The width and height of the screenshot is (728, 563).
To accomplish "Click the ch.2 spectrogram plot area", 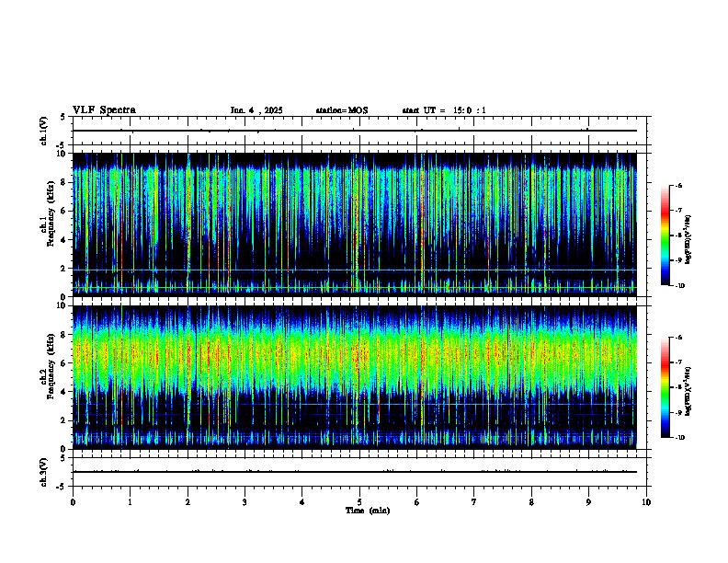I will point(354,377).
